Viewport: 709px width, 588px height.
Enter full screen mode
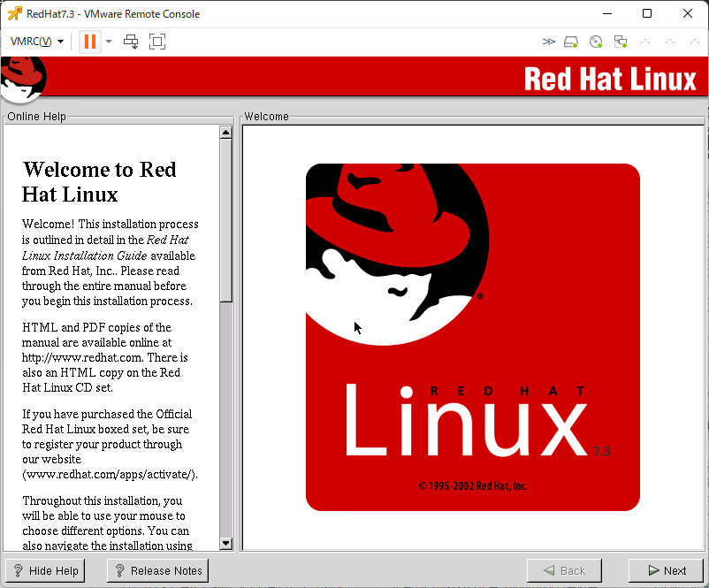(x=157, y=42)
